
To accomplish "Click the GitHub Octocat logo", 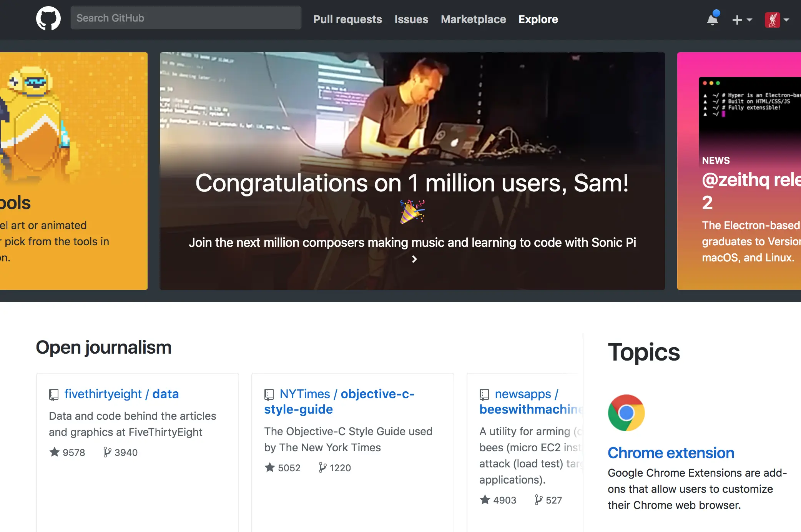I will pos(48,18).
